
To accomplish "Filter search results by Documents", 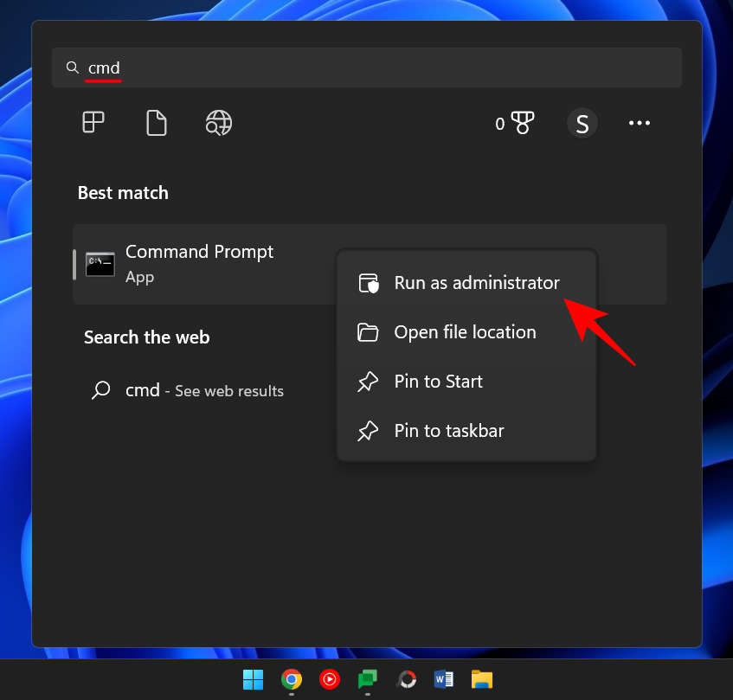I will point(157,122).
